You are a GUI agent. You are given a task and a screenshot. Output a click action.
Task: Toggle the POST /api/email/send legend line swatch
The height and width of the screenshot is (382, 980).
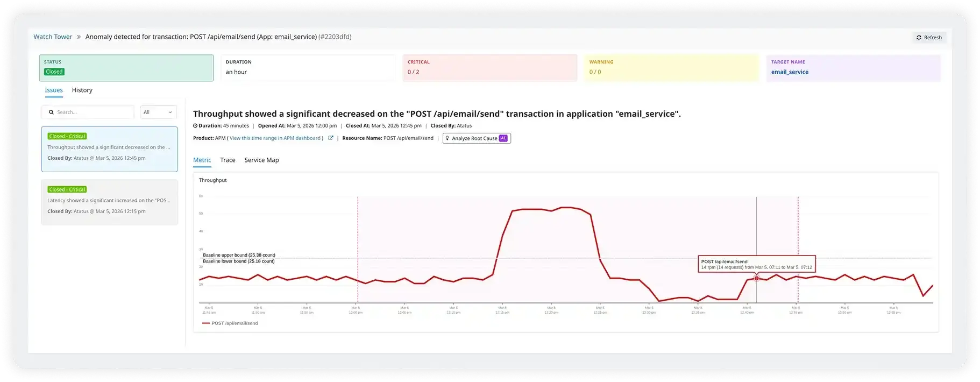click(205, 323)
